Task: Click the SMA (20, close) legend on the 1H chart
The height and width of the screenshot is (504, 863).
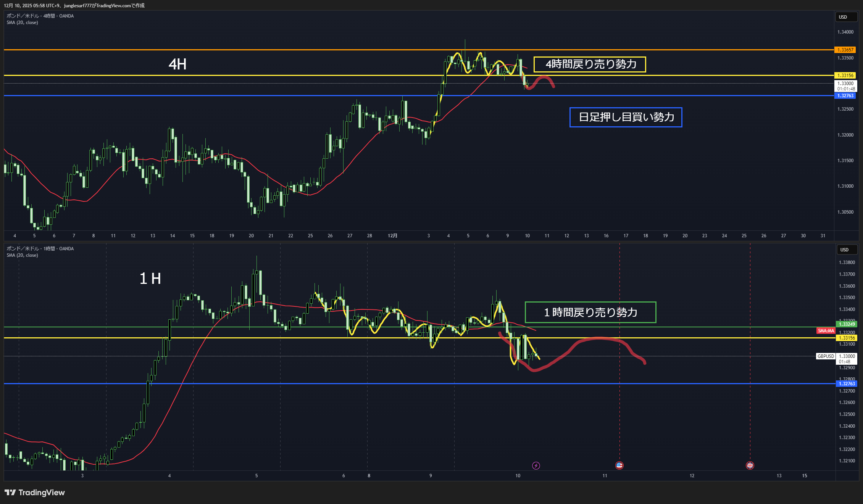Action: (x=22, y=255)
